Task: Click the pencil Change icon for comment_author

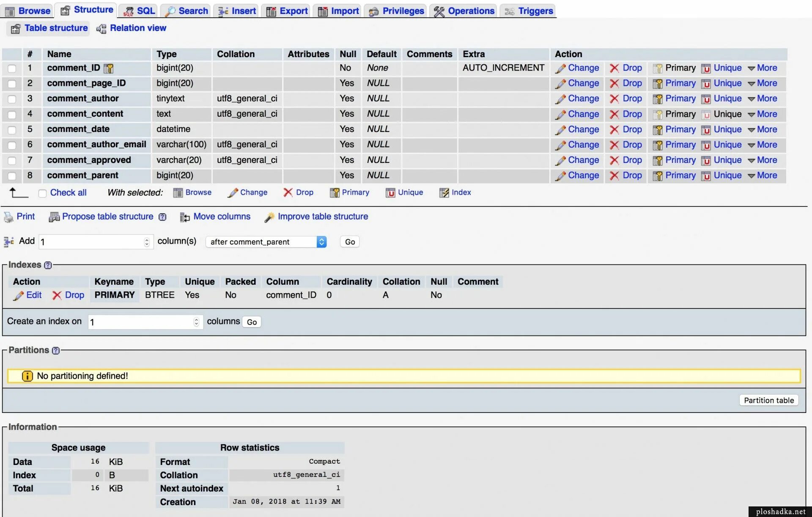Action: pos(560,99)
